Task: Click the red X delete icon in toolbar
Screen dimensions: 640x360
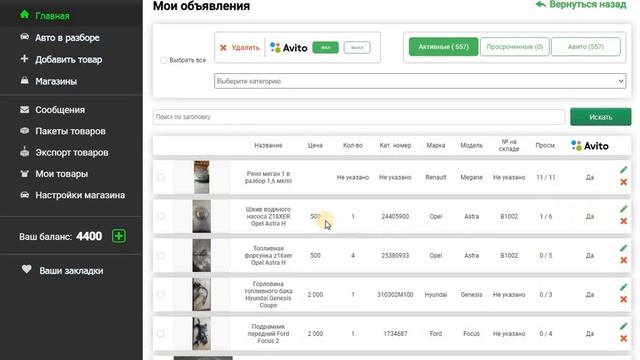Action: 223,48
